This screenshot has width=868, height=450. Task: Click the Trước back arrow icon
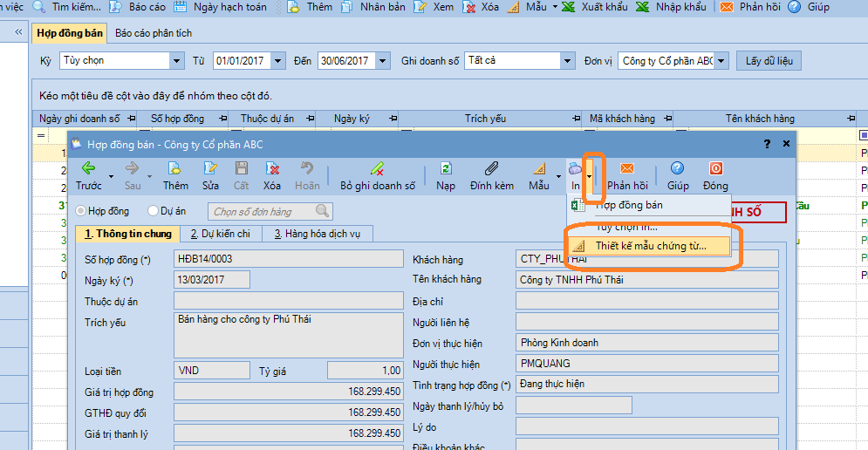(x=89, y=168)
